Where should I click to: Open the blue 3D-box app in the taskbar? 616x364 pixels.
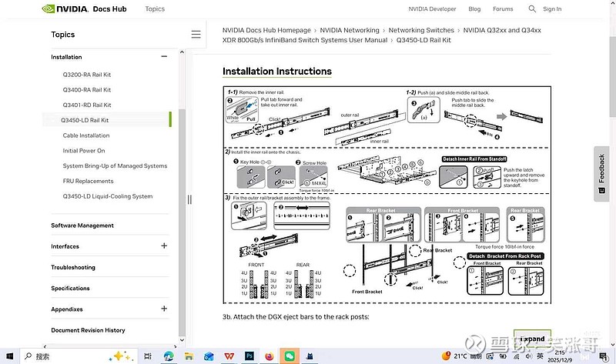pos(209,356)
